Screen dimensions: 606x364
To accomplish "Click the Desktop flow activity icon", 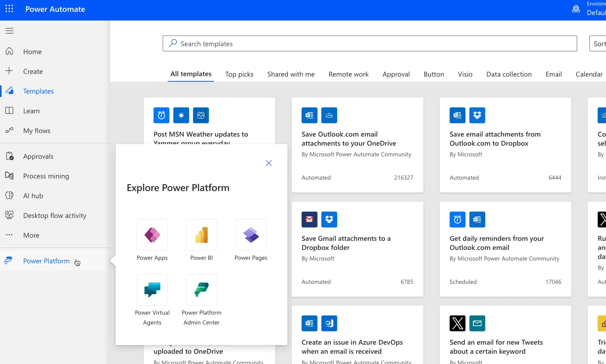I will coord(9,215).
